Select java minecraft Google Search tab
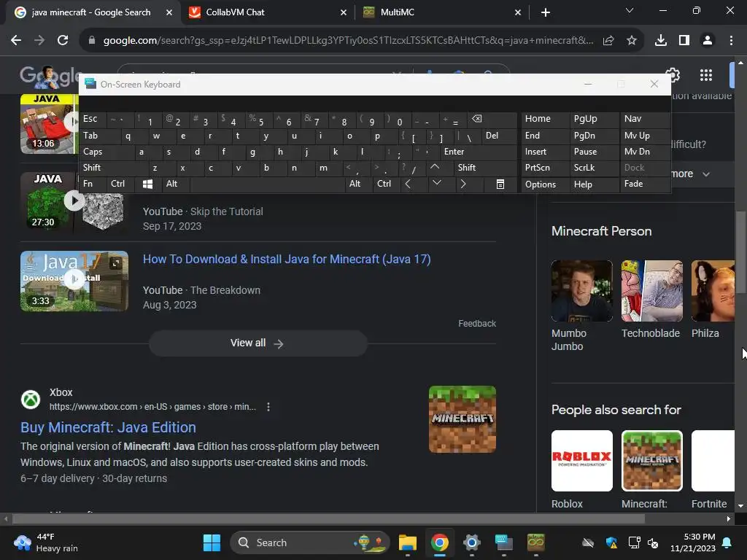This screenshot has width=747, height=560. [93, 12]
